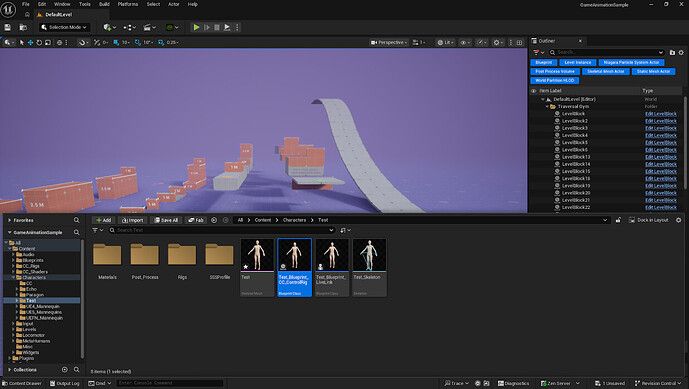Activate the Translate move gizmo tool
This screenshot has width=689, height=389.
tap(30, 43)
